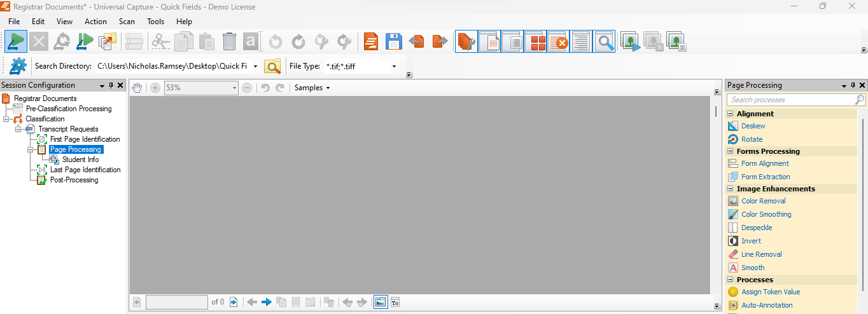Open the Samples dropdown
Screen dimensions: 868x314
312,88
